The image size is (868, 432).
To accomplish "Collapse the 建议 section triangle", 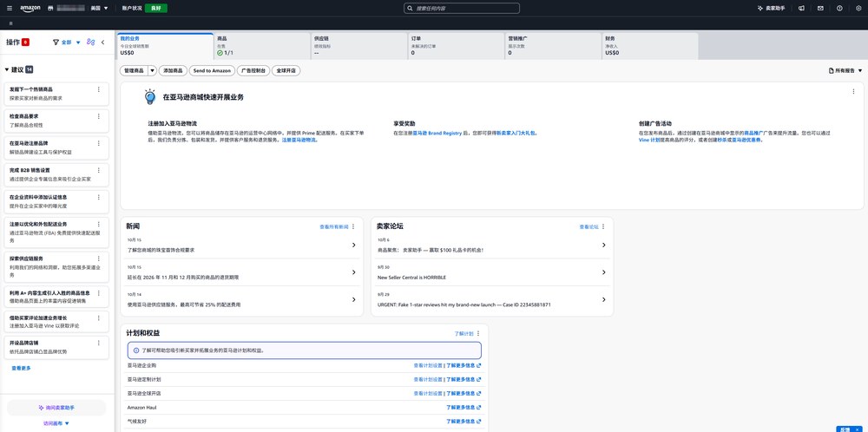I will click(x=7, y=69).
